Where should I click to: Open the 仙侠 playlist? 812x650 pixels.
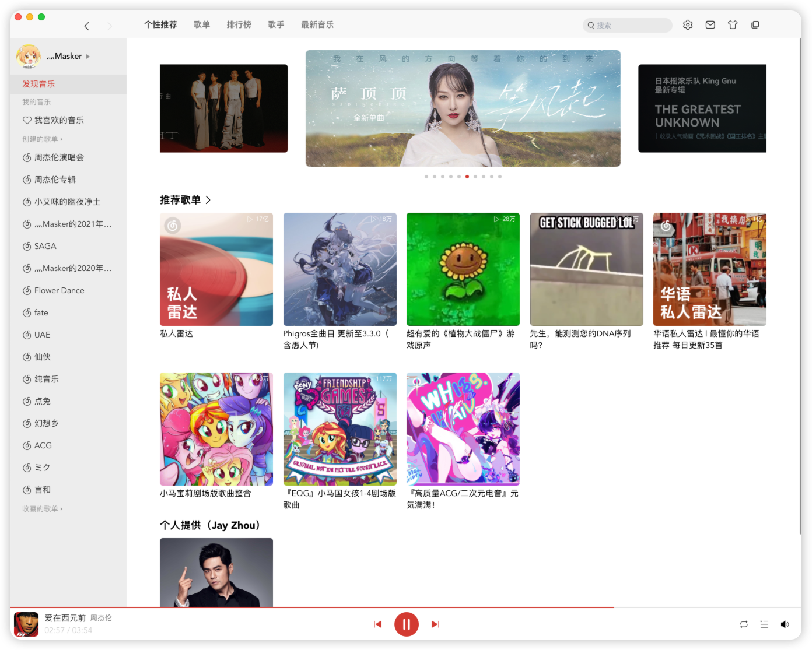click(68, 357)
